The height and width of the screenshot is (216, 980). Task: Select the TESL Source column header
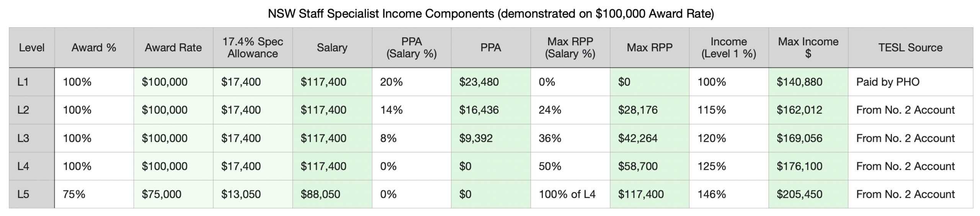pos(910,48)
